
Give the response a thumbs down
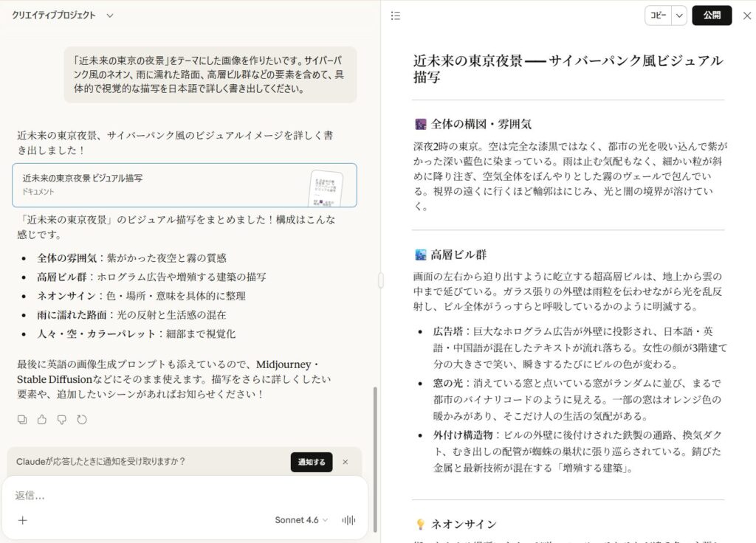click(x=62, y=419)
